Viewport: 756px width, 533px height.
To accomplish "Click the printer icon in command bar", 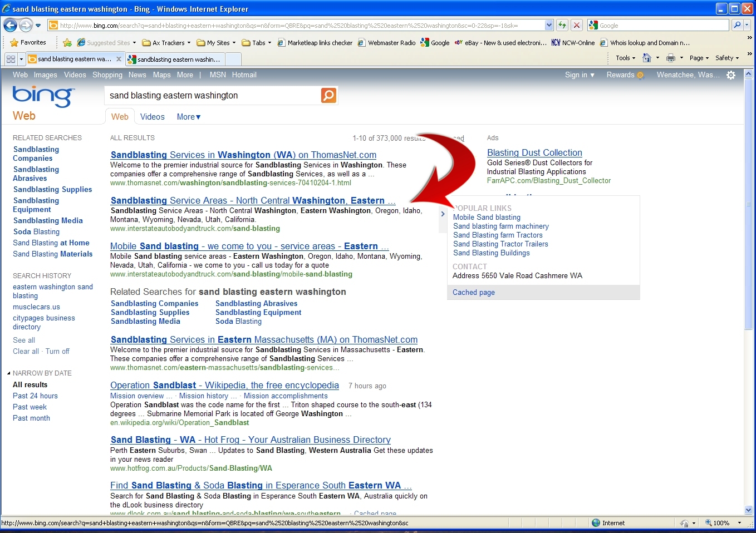I will (x=671, y=58).
